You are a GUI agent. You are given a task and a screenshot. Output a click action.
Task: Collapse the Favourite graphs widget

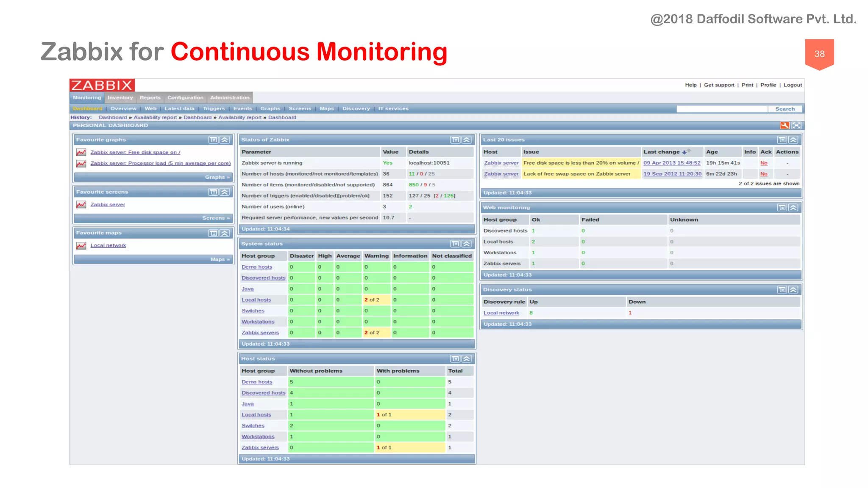(225, 140)
